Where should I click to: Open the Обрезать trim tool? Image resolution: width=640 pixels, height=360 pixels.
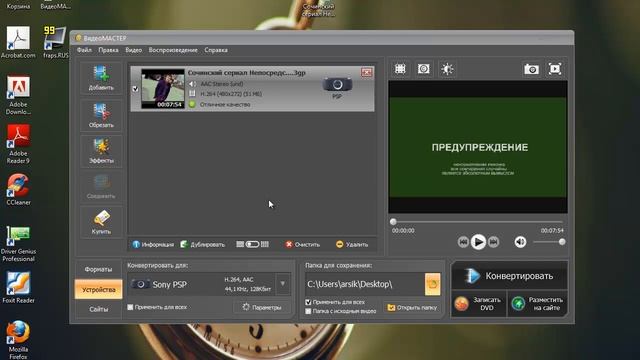[x=101, y=115]
